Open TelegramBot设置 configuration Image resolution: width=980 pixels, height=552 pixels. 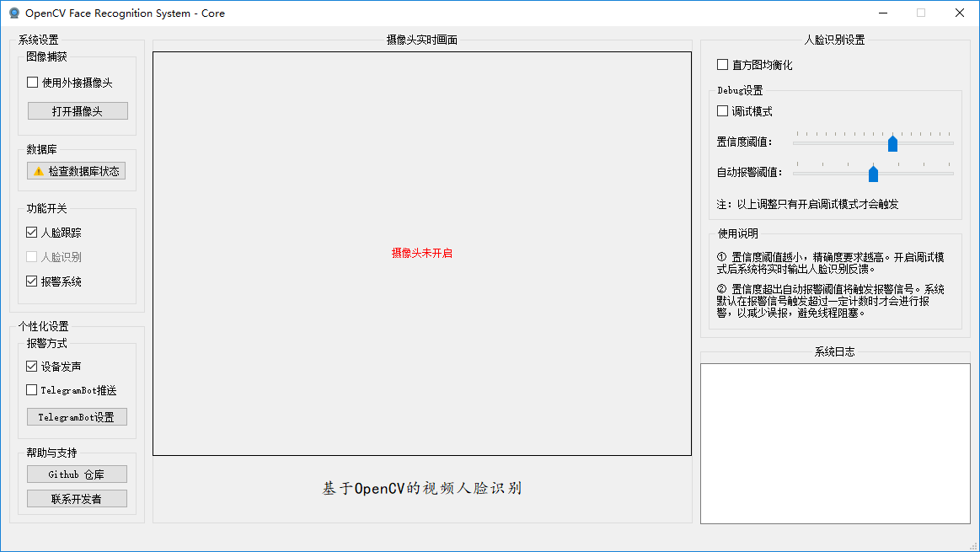pyautogui.click(x=77, y=416)
